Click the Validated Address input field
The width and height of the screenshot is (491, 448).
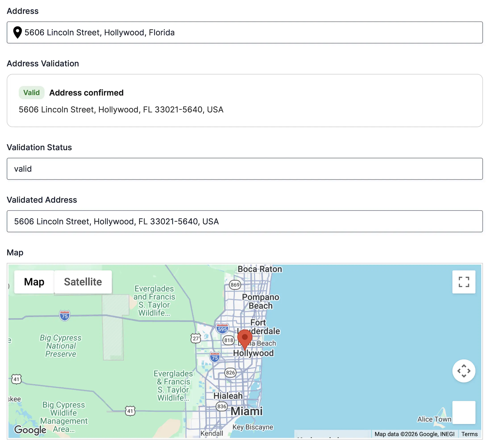(x=245, y=221)
